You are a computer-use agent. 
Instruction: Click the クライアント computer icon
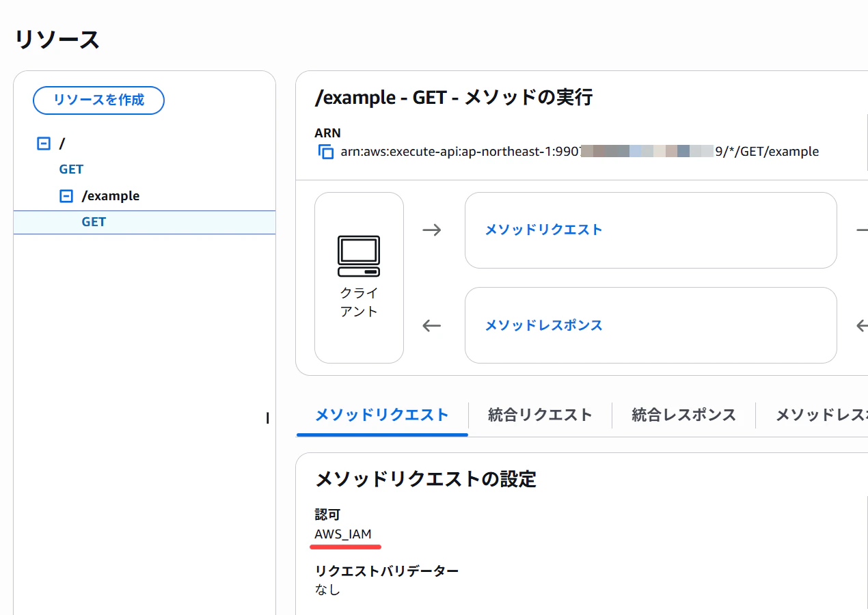[358, 256]
